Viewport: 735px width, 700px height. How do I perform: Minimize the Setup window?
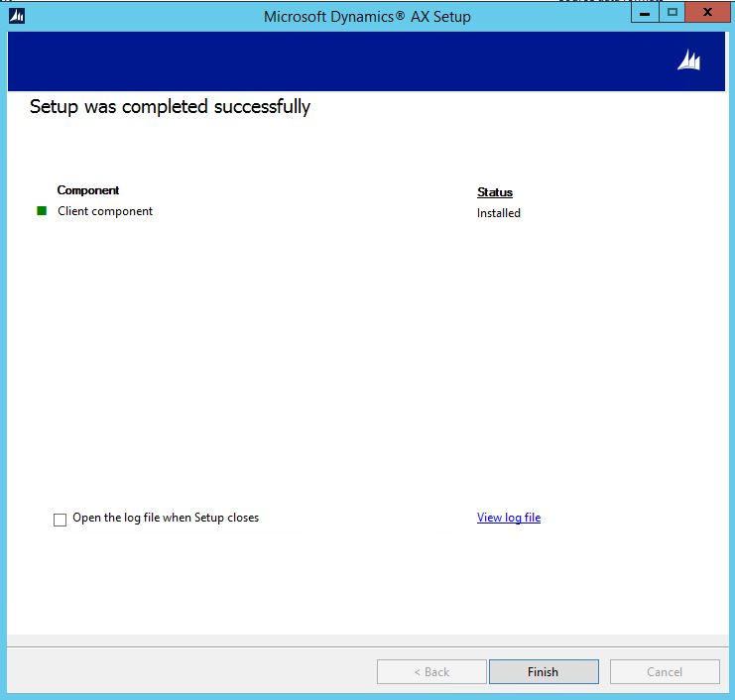pyautogui.click(x=645, y=13)
